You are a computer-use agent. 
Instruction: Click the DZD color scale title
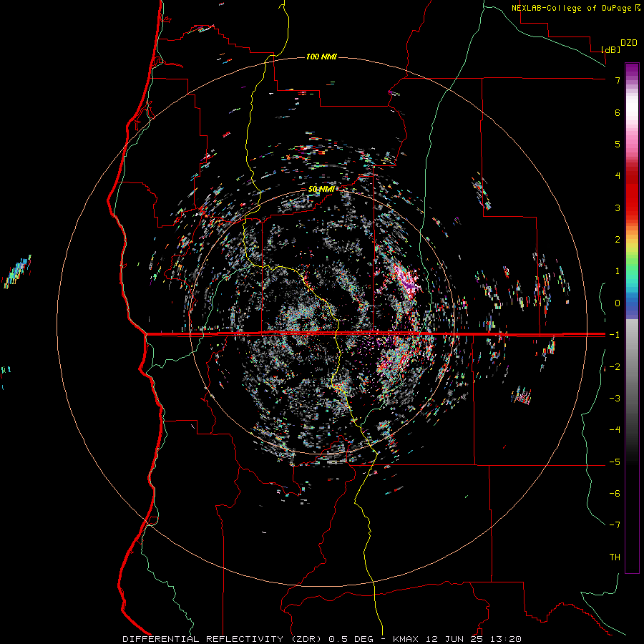coord(629,43)
